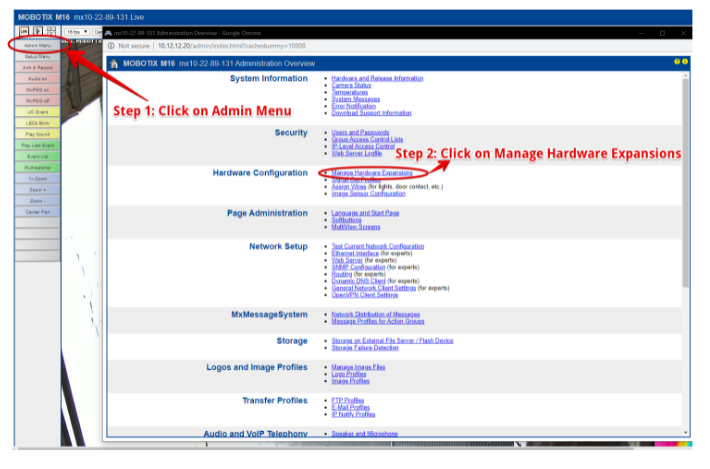Click the 1x Zoom softbutton
Screen dimensions: 710x469
coord(38,178)
